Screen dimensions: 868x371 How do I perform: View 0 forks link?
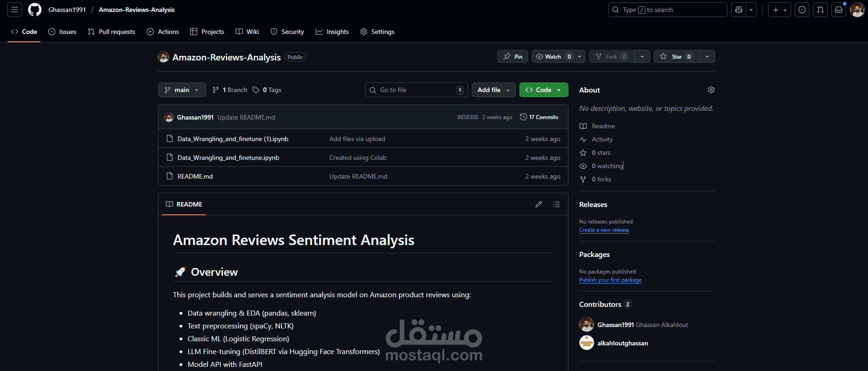[595, 179]
